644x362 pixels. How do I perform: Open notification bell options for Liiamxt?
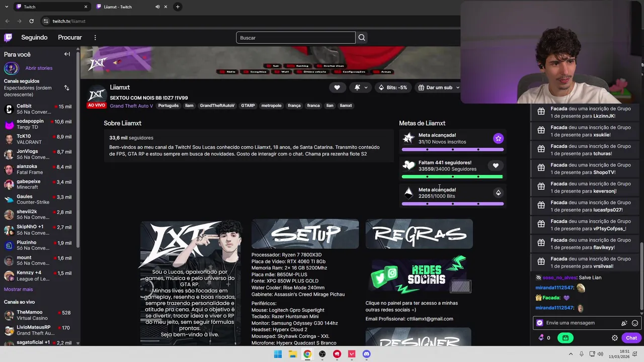pos(360,87)
